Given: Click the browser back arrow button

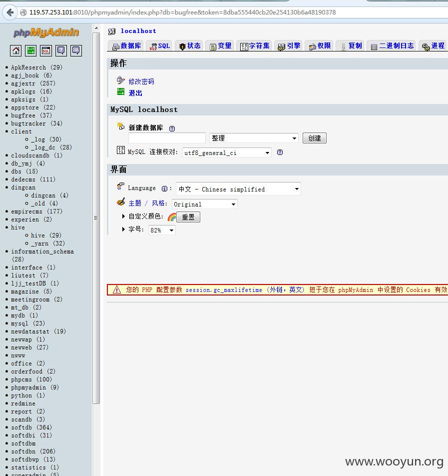Looking at the screenshot, I should click(x=10, y=12).
